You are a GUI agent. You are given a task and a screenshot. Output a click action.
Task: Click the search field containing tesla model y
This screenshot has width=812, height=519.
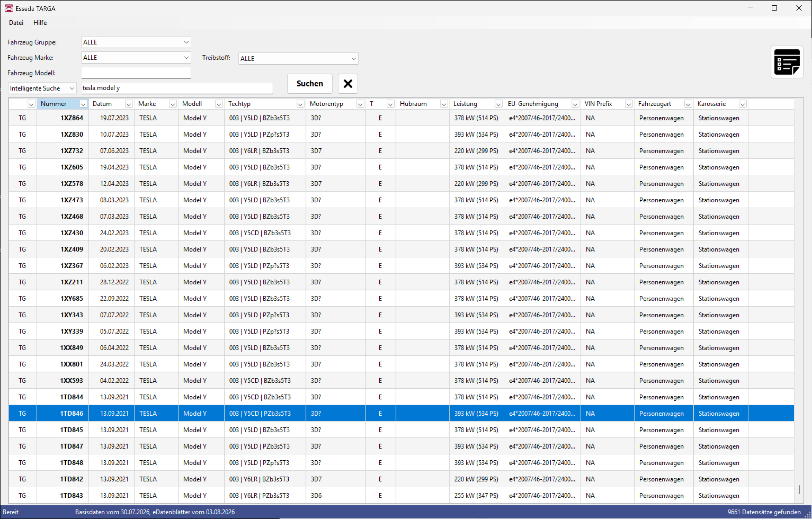177,88
